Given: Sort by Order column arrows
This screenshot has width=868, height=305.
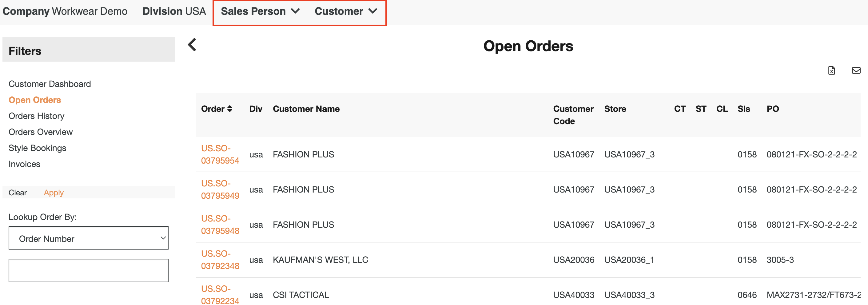Looking at the screenshot, I should 230,109.
